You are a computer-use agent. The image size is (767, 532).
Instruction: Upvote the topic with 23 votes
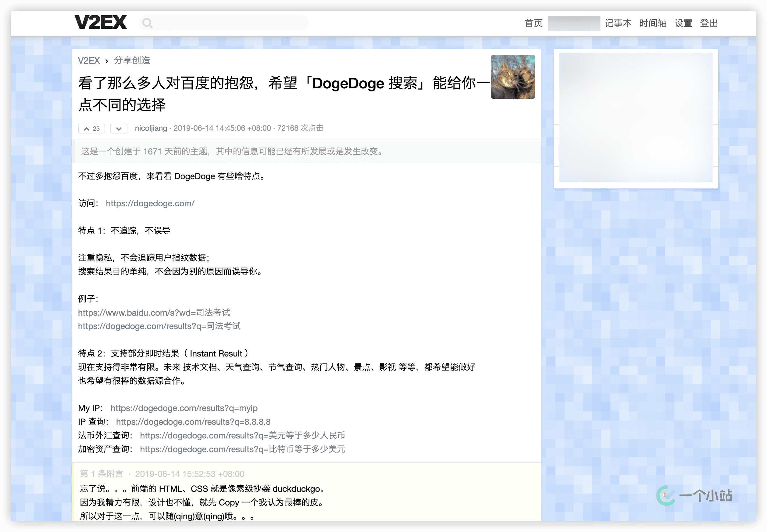point(91,129)
